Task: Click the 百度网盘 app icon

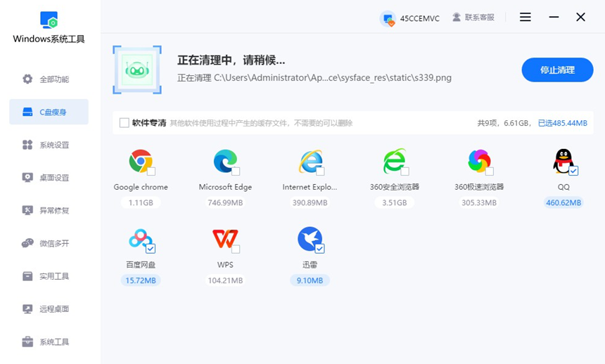Action: pyautogui.click(x=141, y=239)
